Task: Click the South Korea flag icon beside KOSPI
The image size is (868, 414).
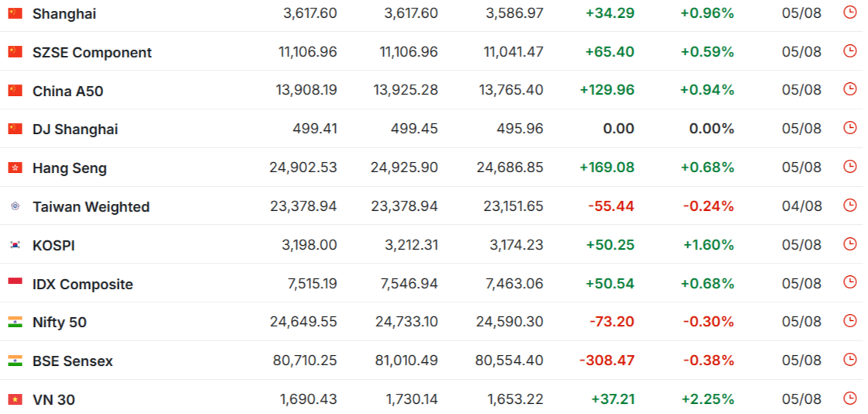Action: coord(15,245)
